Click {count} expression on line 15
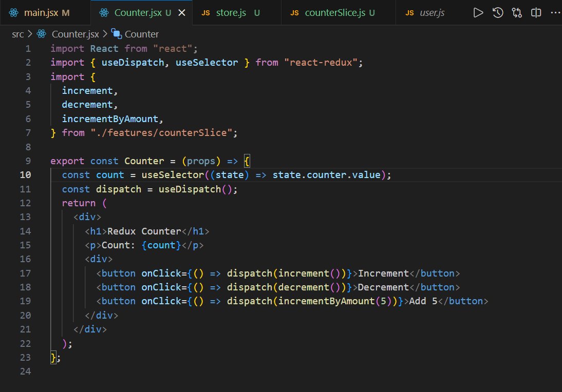 point(161,245)
